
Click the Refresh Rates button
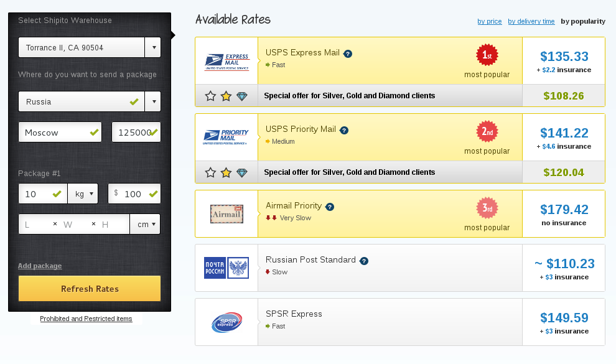point(90,289)
